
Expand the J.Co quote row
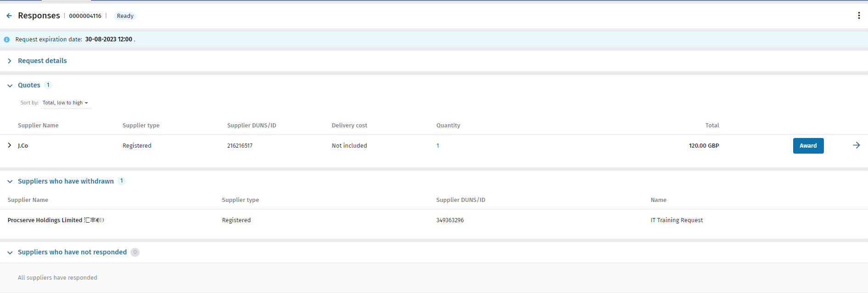[x=10, y=145]
